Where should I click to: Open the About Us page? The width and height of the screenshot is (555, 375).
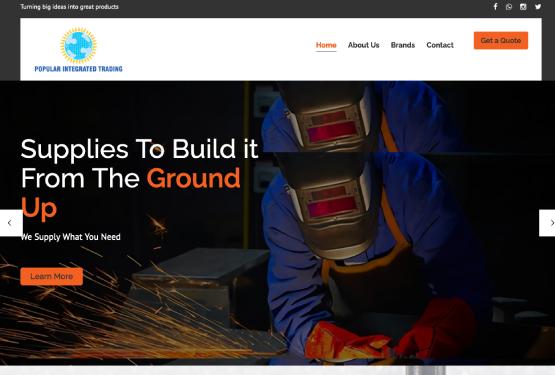point(364,45)
